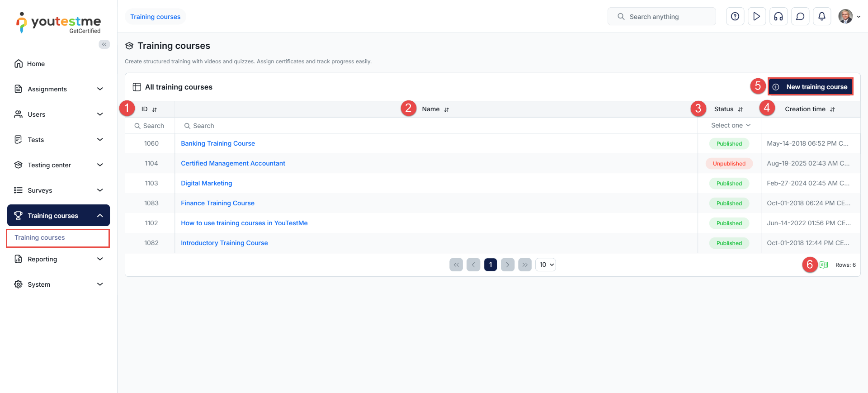This screenshot has width=868, height=393.
Task: Expand the Tests menu chevron
Action: [100, 140]
